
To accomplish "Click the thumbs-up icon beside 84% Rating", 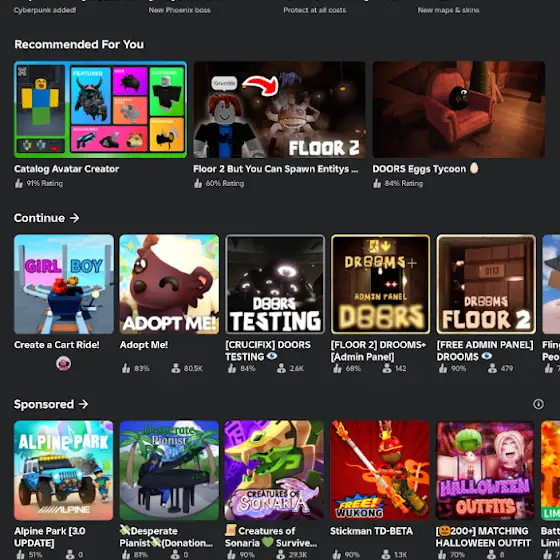I will [377, 184].
